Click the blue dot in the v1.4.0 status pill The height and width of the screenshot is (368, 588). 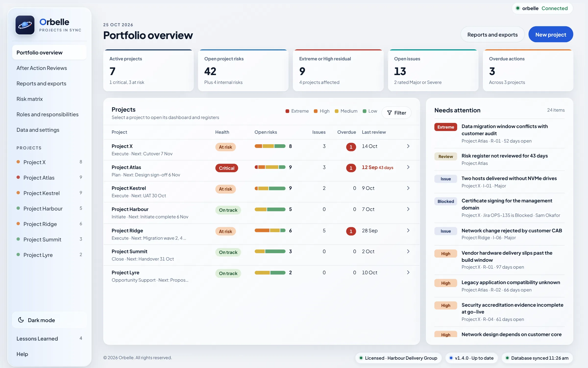tap(451, 358)
